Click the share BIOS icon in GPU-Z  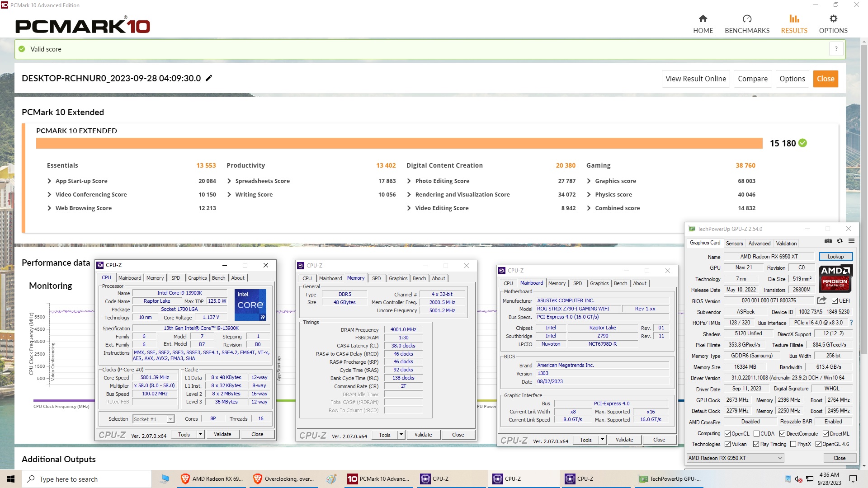[821, 300]
